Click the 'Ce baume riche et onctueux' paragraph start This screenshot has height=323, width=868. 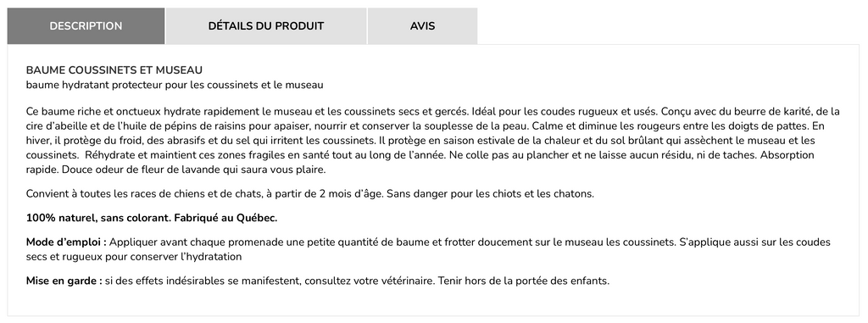[87, 111]
